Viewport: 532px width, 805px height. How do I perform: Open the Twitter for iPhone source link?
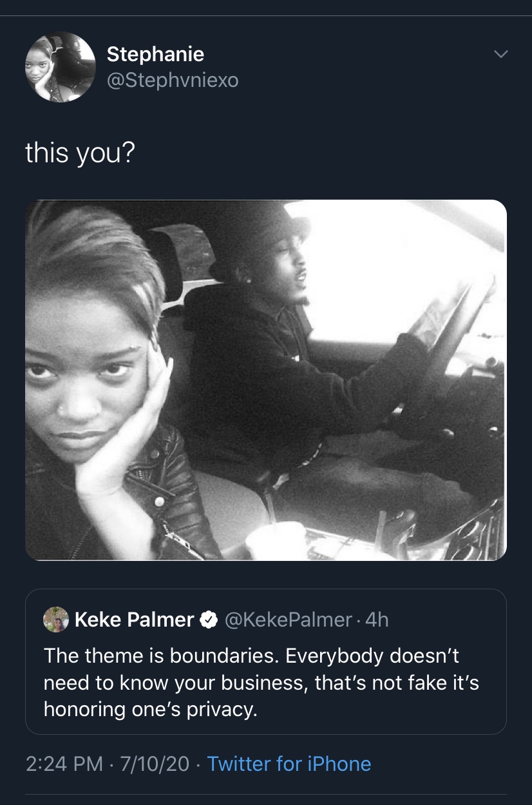pos(289,764)
